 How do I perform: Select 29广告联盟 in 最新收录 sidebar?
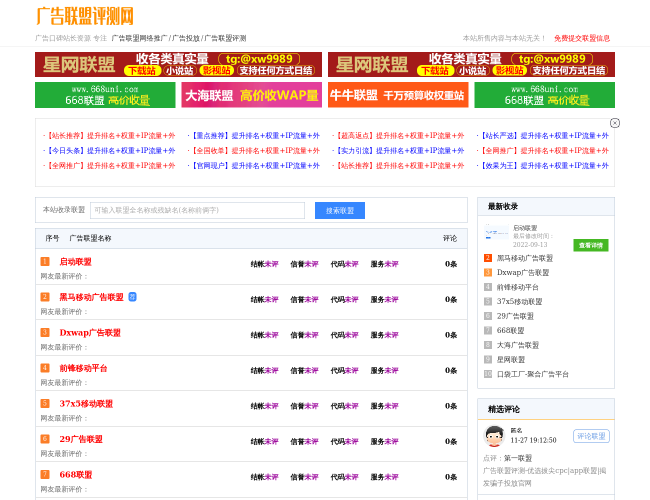coord(515,316)
